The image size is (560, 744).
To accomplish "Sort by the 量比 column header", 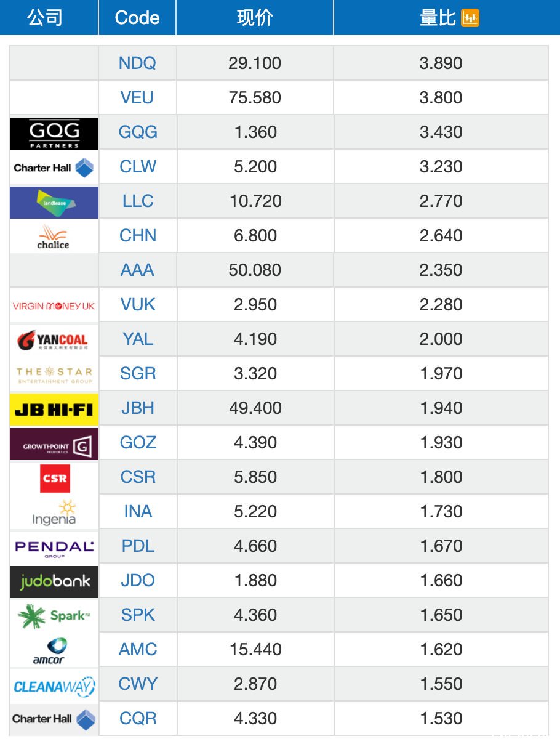I will click(x=438, y=18).
